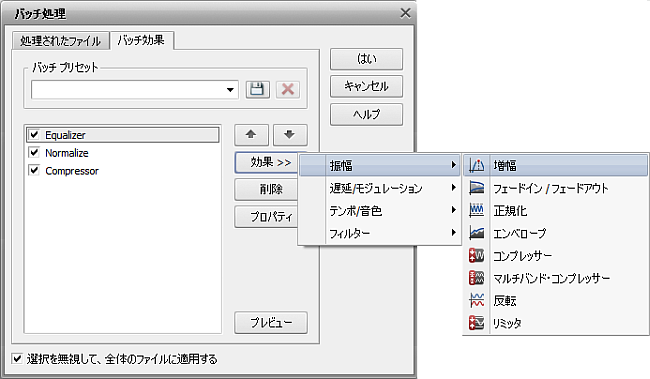Click the コンプレッサー compressor icon
The width and height of the screenshot is (650, 379).
[x=476, y=255]
